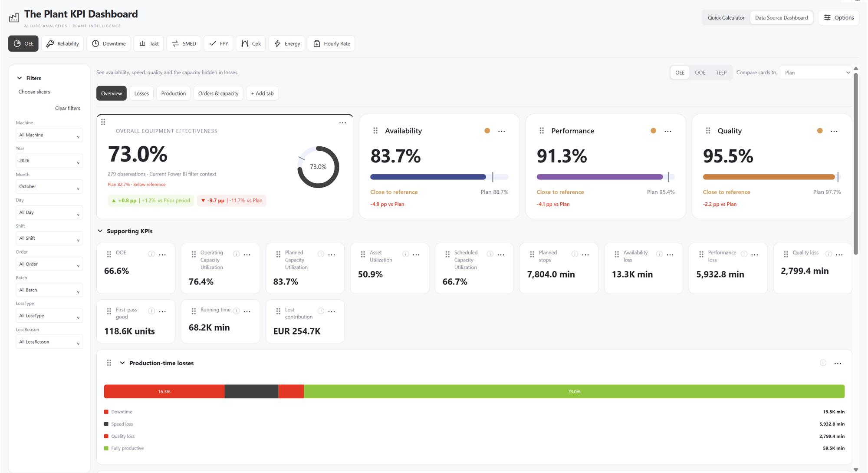Click the Availability progress bar
Image resolution: width=868 pixels, height=473 pixels.
tap(439, 177)
